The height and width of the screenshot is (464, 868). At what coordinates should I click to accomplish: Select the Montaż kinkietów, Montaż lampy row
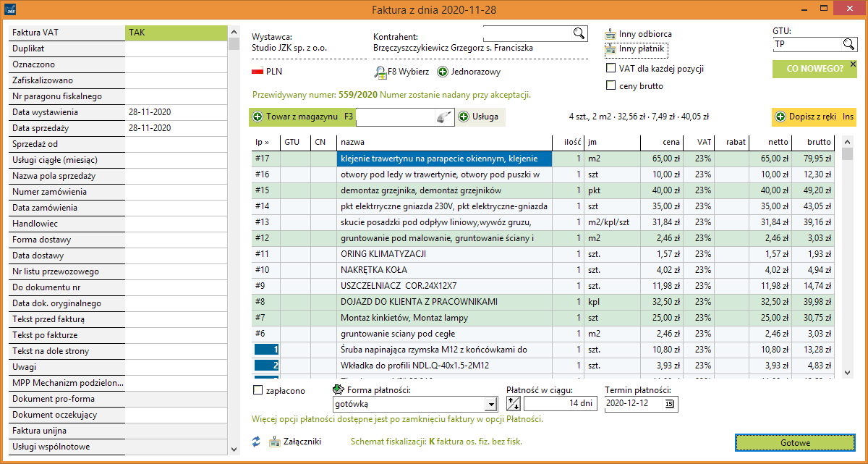(542, 318)
